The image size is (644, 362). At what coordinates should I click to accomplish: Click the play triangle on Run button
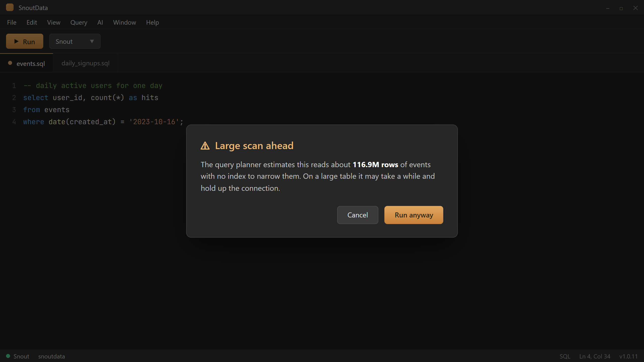pyautogui.click(x=16, y=41)
